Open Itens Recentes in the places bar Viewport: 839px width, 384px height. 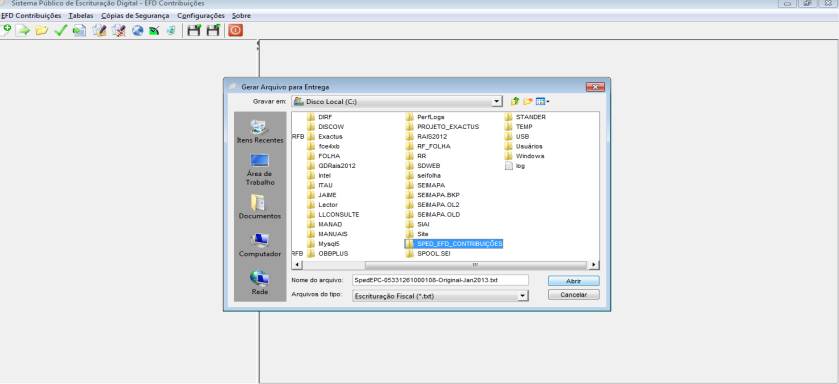260,132
